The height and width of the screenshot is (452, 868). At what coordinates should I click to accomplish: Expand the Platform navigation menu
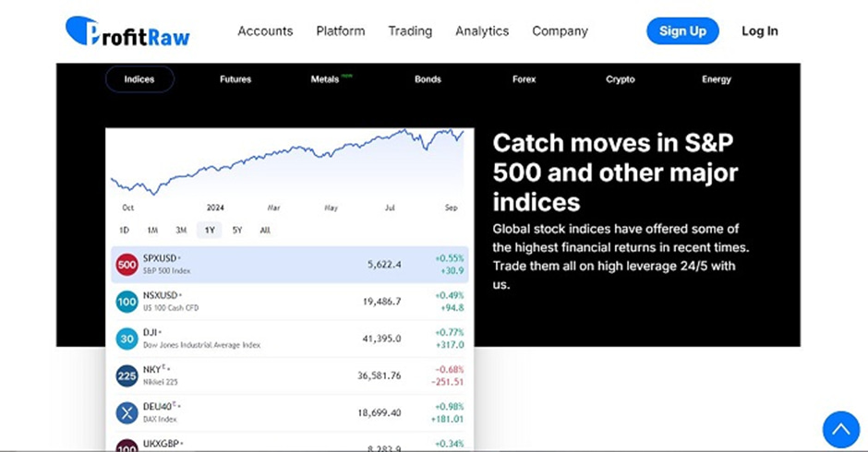tap(340, 31)
